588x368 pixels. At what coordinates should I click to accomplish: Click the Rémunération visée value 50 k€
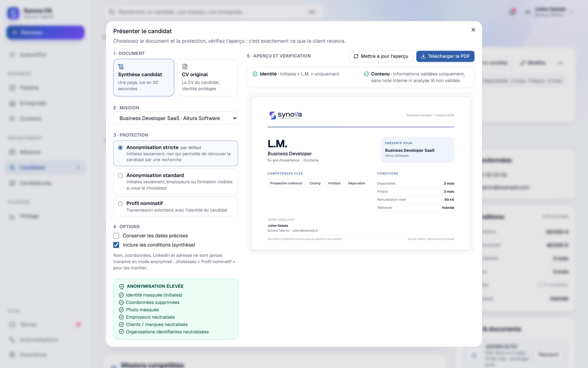pos(449,200)
